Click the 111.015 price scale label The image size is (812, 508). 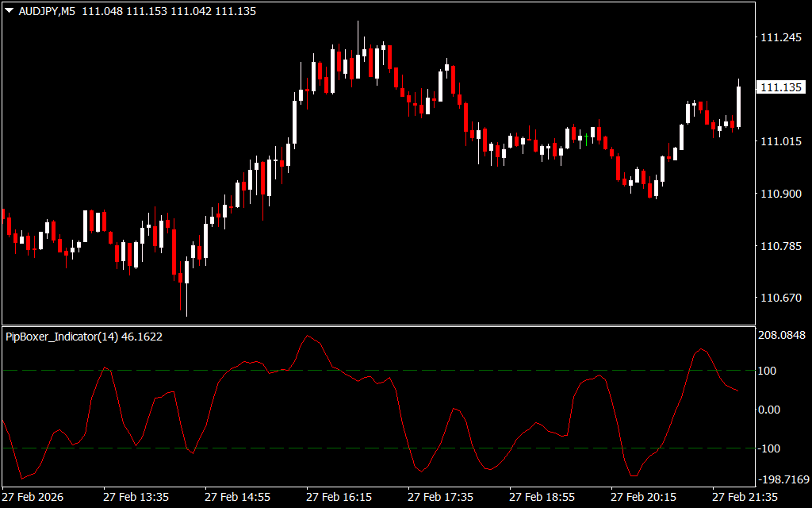pyautogui.click(x=780, y=141)
